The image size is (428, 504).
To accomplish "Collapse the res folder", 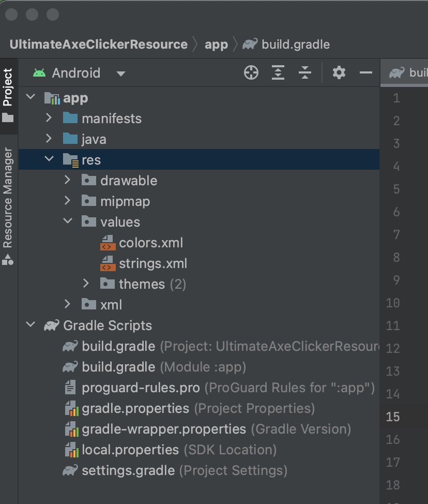I will point(49,158).
